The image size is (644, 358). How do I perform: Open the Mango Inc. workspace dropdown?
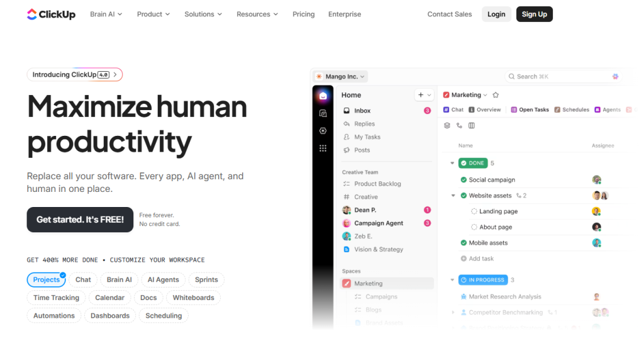pos(340,77)
